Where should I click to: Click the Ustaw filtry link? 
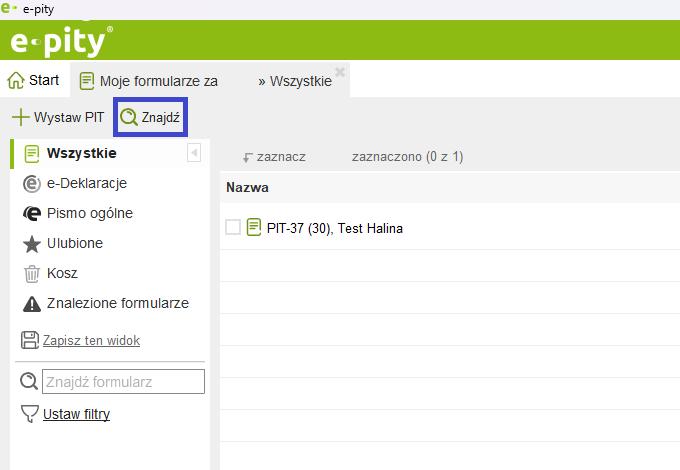click(76, 414)
